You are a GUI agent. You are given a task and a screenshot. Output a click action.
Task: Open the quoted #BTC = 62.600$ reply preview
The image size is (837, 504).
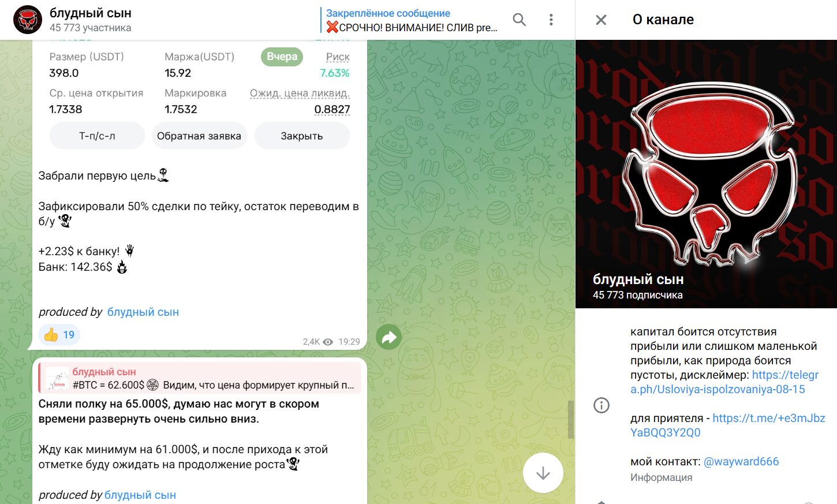tap(200, 379)
